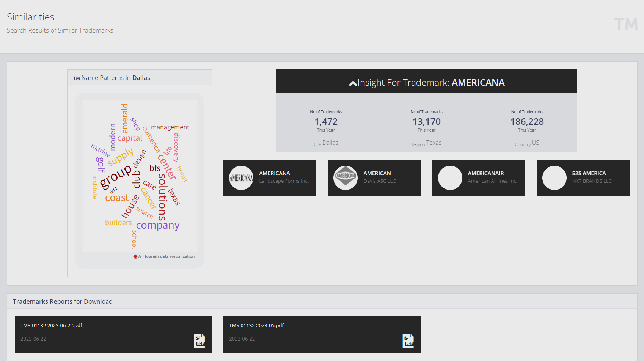Viewport: 644px width, 361px height.
Task: Click the word 'company' in word cloud
Action: (x=158, y=225)
